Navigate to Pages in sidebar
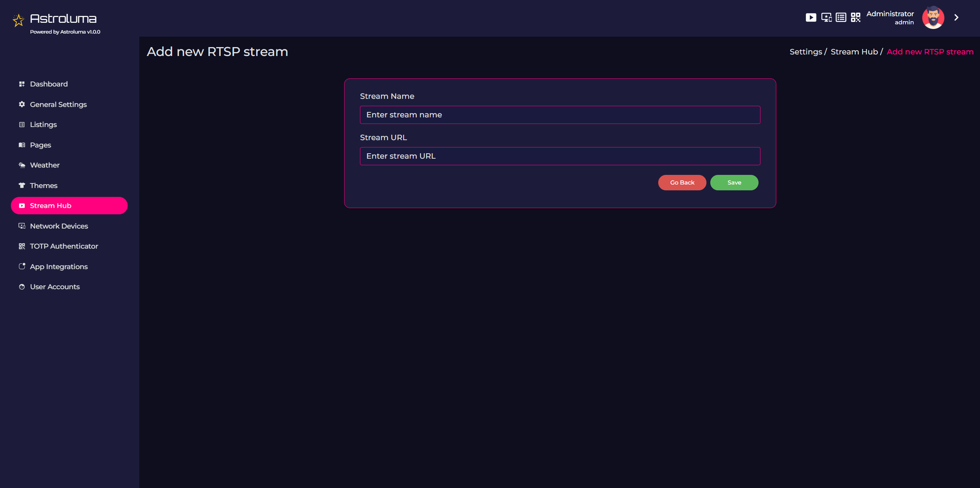The width and height of the screenshot is (980, 488). tap(41, 145)
